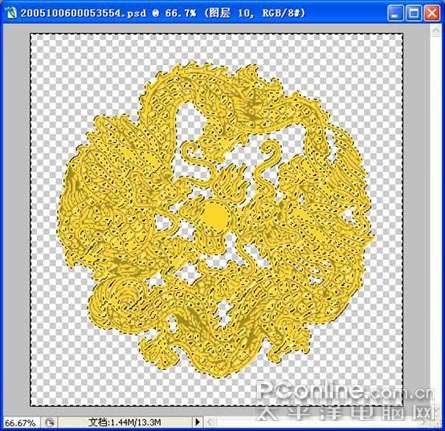445x431 pixels.
Task: Maximize the 2005100600053554.psd document window
Action: coord(414,13)
